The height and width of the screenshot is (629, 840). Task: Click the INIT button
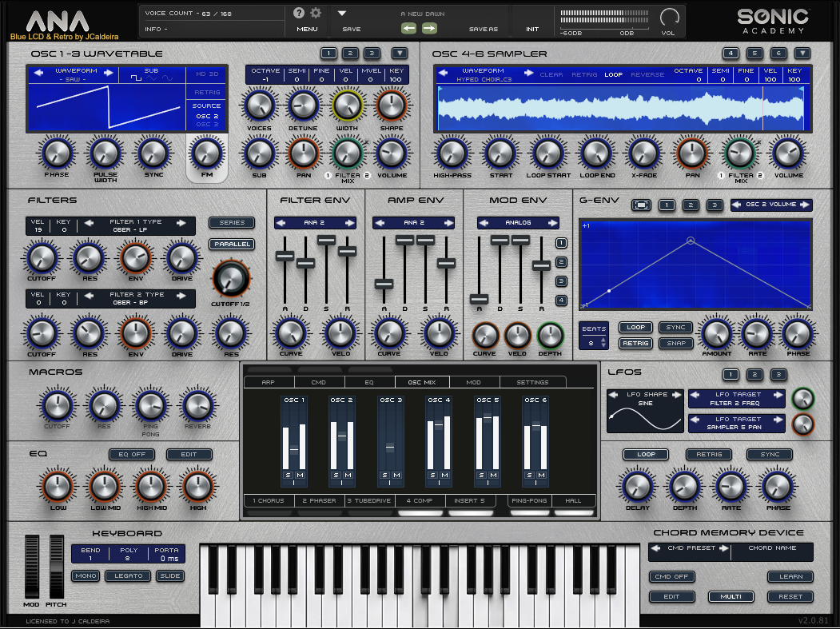point(532,29)
